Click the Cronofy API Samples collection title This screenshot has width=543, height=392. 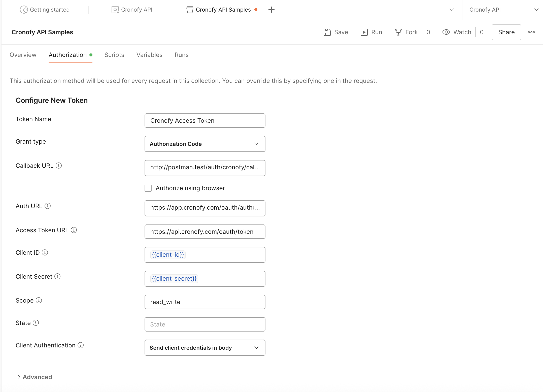click(x=42, y=32)
